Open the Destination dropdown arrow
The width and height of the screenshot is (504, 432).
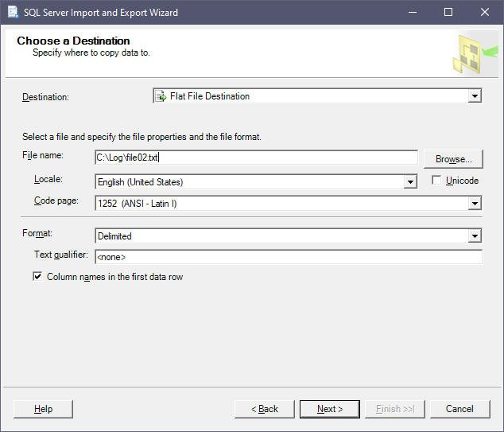coord(475,95)
